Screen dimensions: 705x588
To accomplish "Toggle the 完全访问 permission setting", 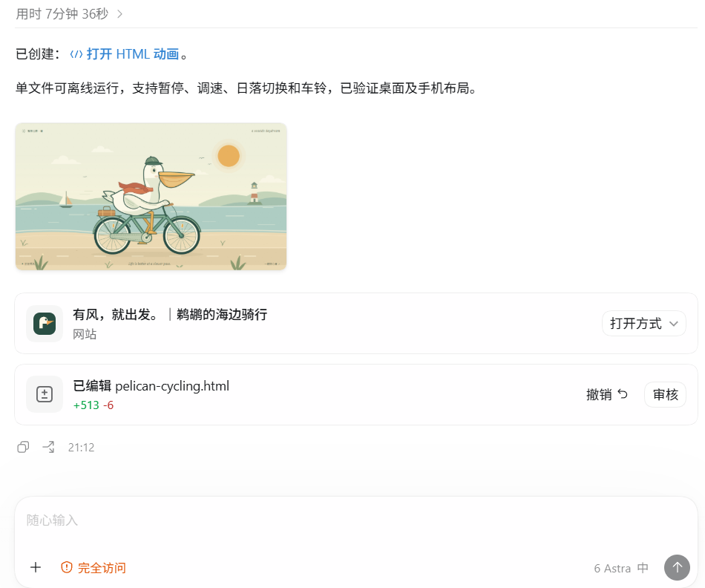I will click(x=94, y=568).
